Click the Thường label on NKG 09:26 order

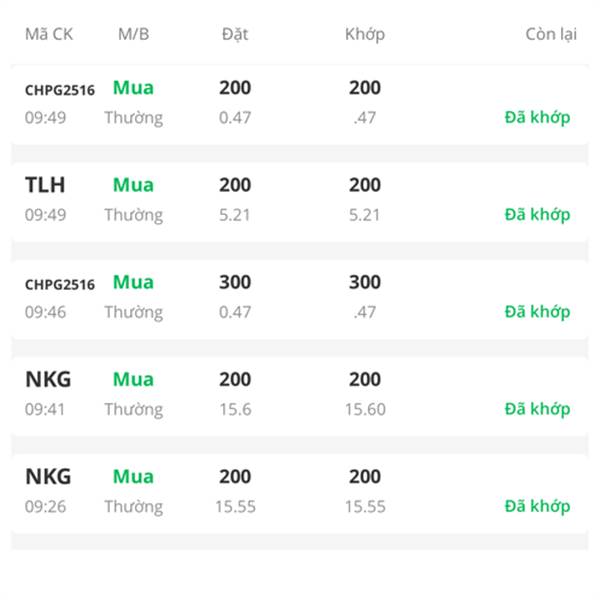[x=133, y=506]
